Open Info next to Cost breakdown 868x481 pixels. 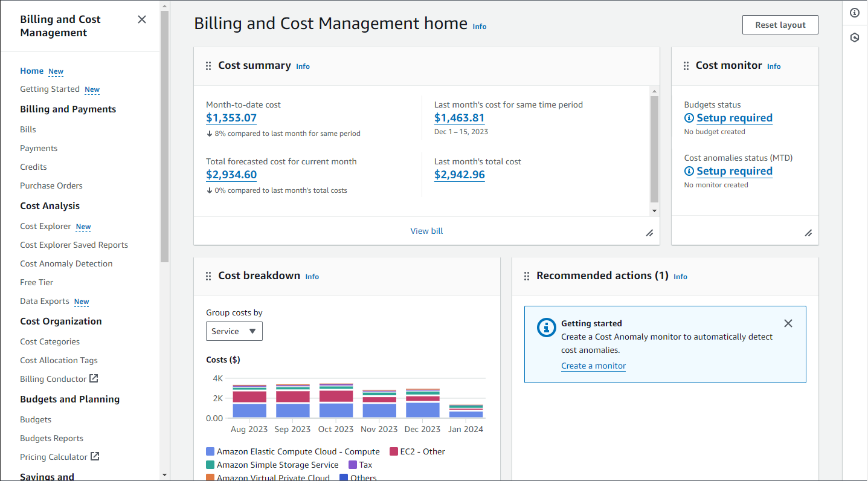pyautogui.click(x=312, y=277)
